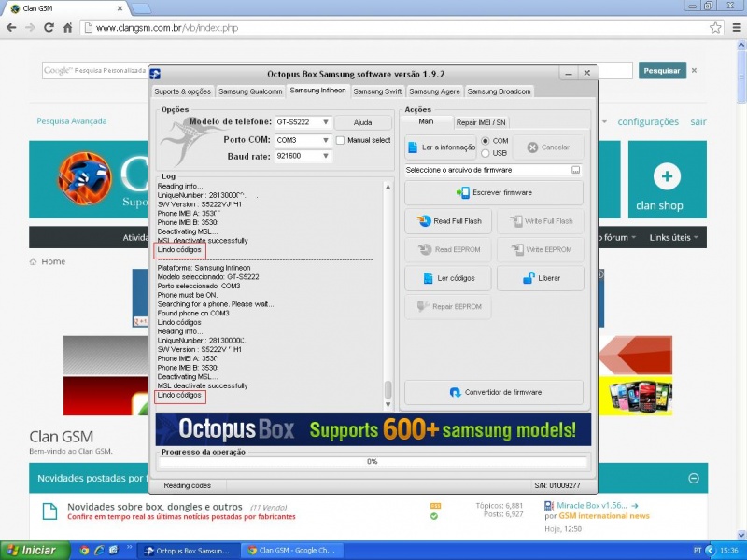The image size is (747, 560).
Task: Open Chrome icon in quick launch
Action: tap(84, 550)
